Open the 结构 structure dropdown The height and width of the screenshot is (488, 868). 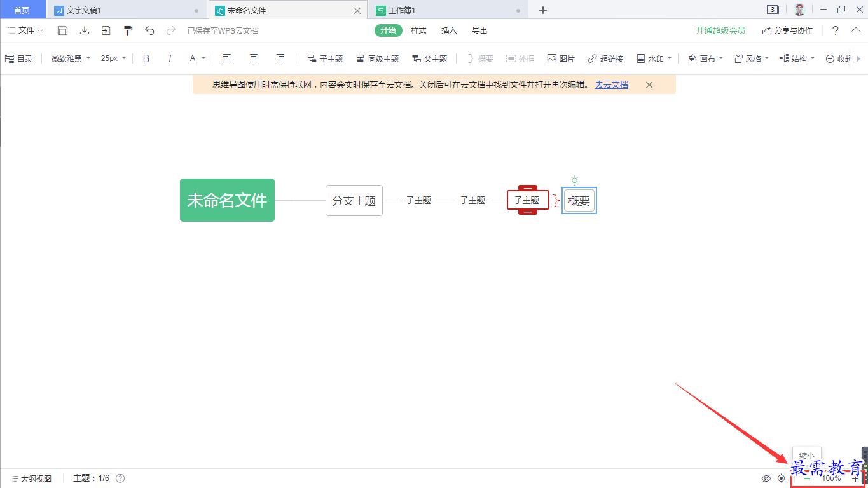click(x=797, y=58)
